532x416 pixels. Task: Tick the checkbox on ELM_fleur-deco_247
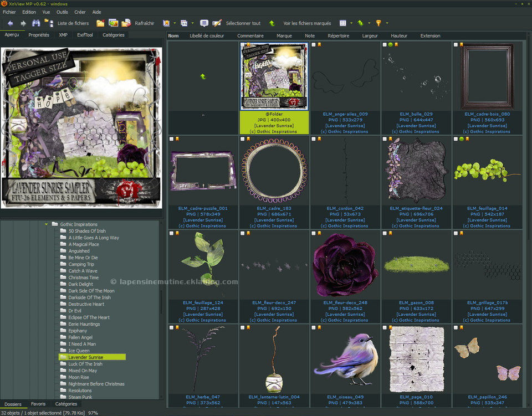(x=243, y=233)
